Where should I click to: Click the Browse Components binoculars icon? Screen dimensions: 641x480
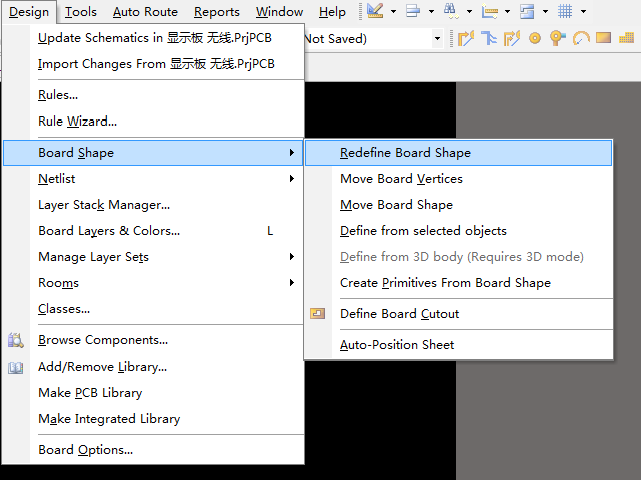coord(16,340)
